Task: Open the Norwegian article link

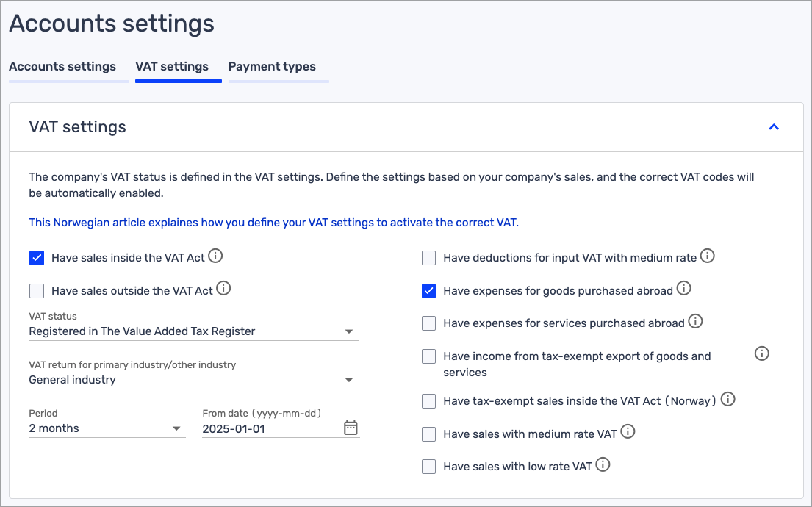Action: click(273, 222)
